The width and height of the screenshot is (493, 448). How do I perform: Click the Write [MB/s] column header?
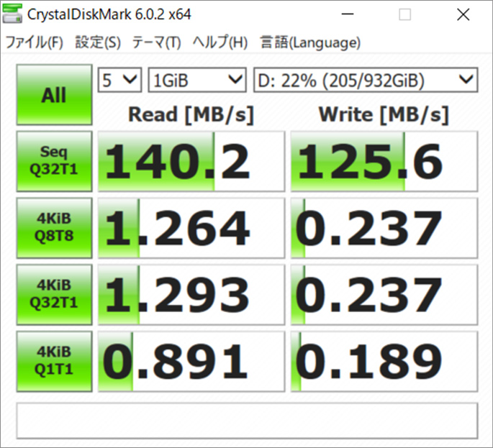coord(384,114)
